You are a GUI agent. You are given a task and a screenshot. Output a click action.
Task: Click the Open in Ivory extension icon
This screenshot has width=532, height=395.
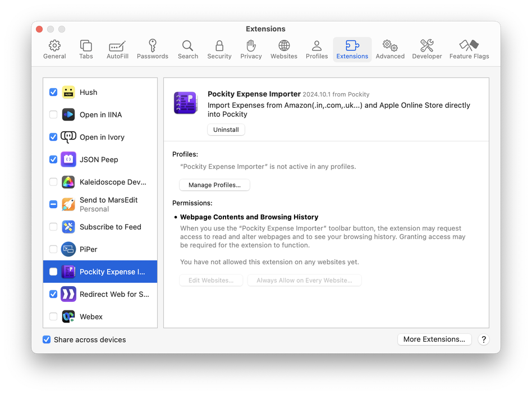68,137
